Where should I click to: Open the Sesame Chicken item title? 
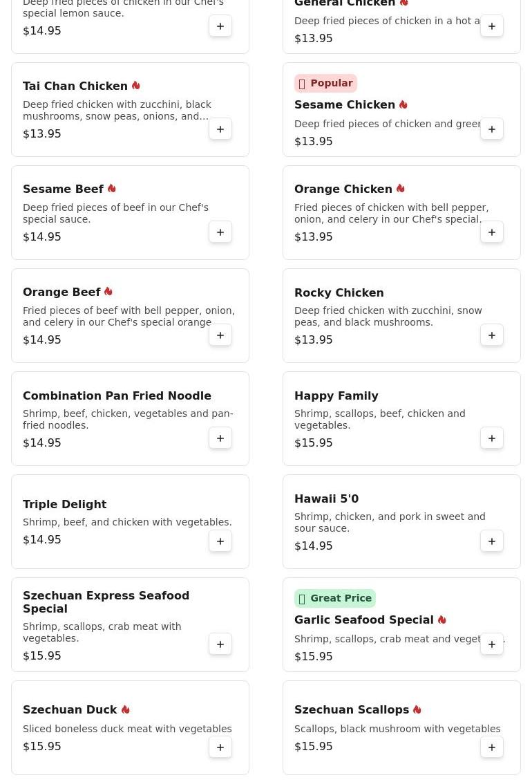click(344, 105)
